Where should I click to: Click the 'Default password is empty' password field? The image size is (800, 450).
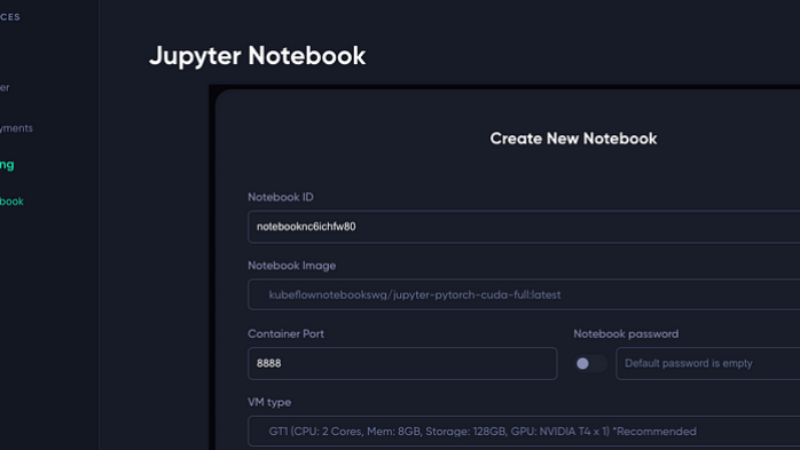pos(708,363)
